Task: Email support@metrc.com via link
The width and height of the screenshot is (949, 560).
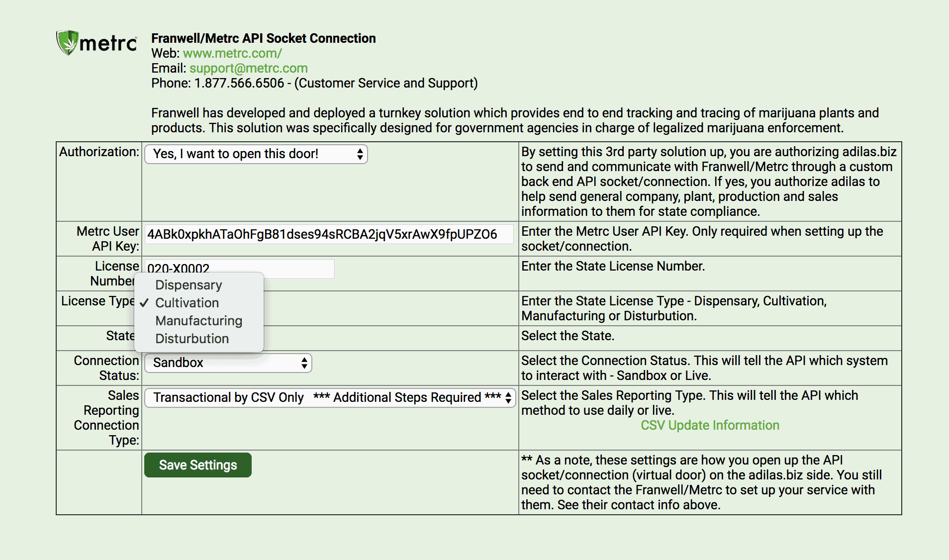Action: coord(249,68)
